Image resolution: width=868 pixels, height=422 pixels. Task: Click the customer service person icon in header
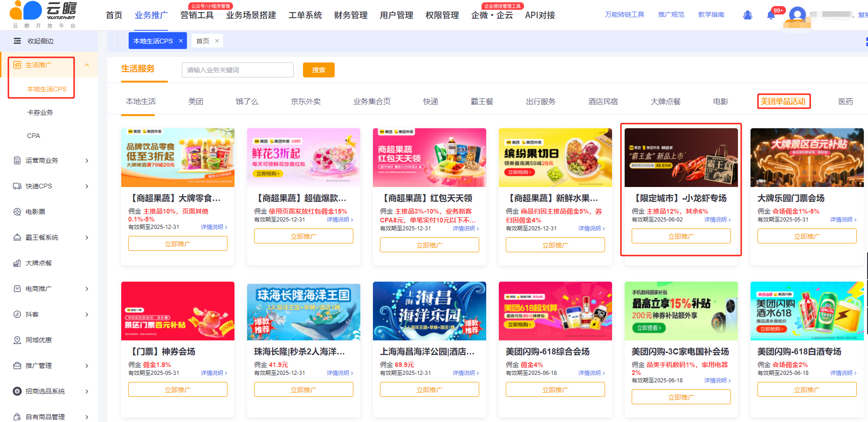748,15
